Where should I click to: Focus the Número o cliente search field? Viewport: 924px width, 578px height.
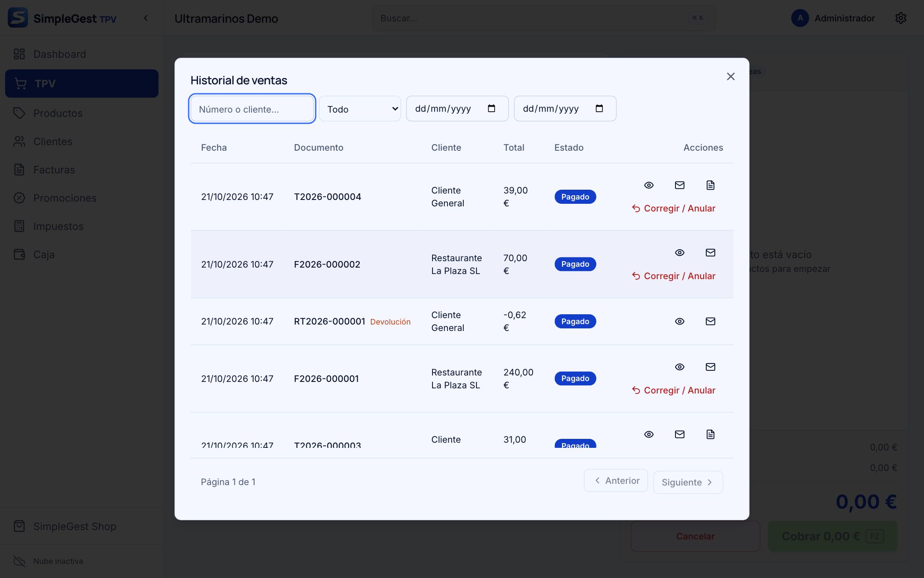point(252,109)
